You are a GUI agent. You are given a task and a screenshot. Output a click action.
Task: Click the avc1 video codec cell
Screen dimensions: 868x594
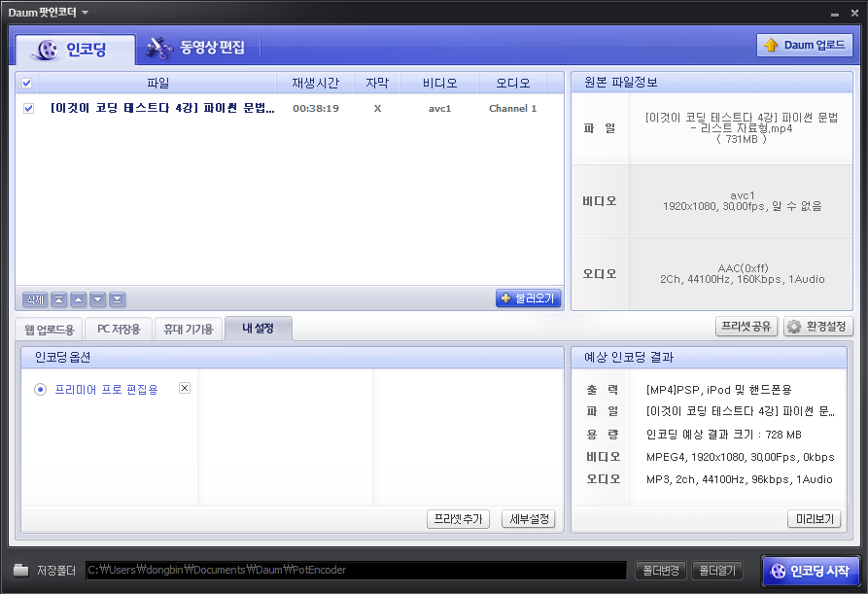[439, 109]
